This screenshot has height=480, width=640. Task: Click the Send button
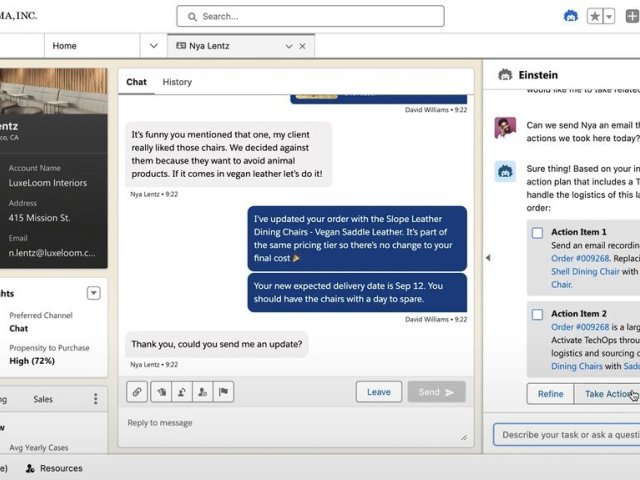pyautogui.click(x=436, y=392)
